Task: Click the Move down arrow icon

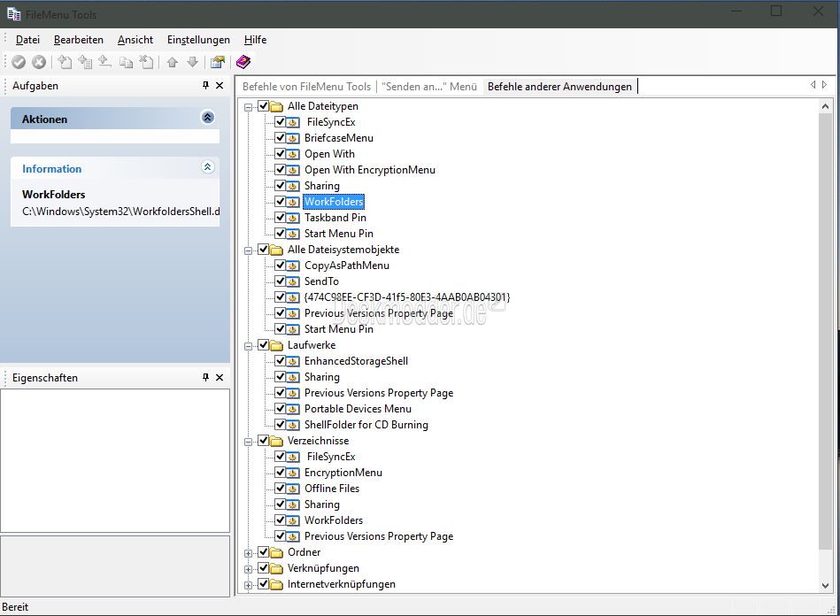Action: pyautogui.click(x=192, y=62)
